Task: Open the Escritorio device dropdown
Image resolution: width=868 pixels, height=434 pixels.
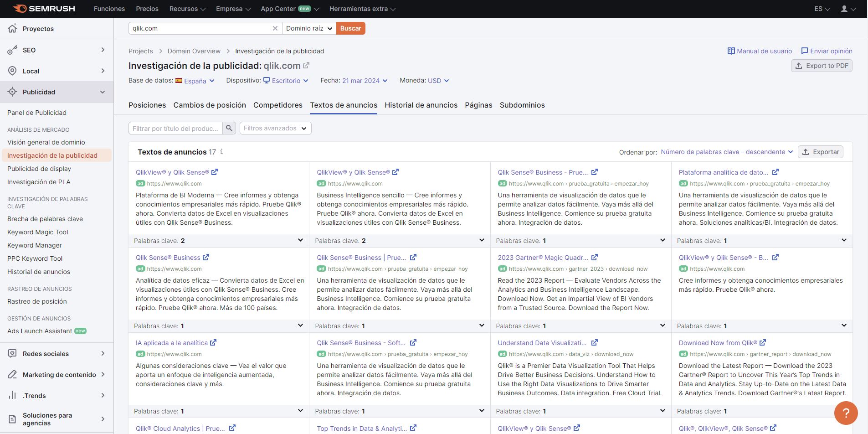Action: coord(286,81)
